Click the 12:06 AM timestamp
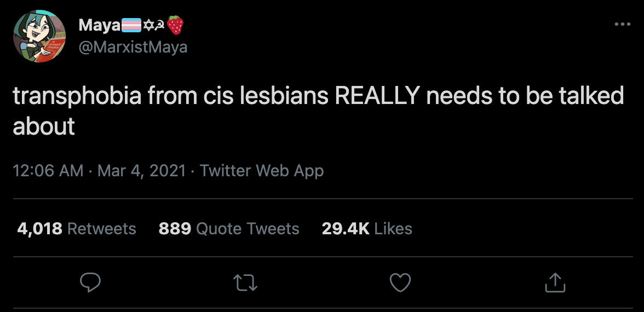The width and height of the screenshot is (644, 312). pos(48,171)
